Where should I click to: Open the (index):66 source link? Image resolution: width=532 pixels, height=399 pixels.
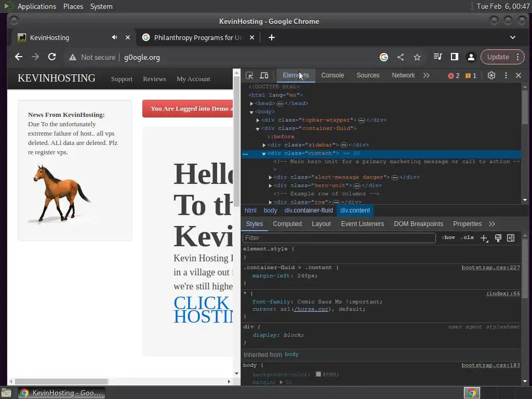(503, 294)
